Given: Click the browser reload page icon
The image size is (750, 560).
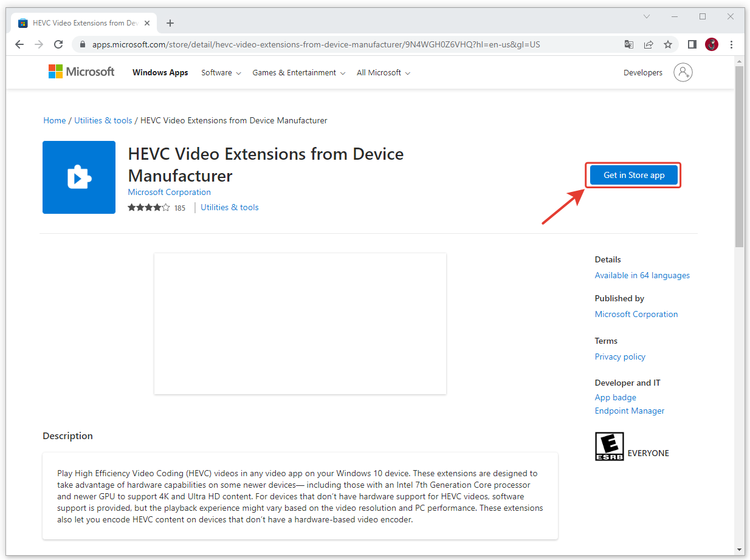Looking at the screenshot, I should [58, 44].
